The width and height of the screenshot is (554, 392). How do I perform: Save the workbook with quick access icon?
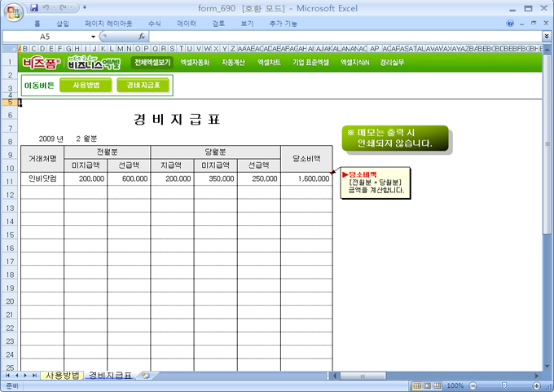point(34,7)
